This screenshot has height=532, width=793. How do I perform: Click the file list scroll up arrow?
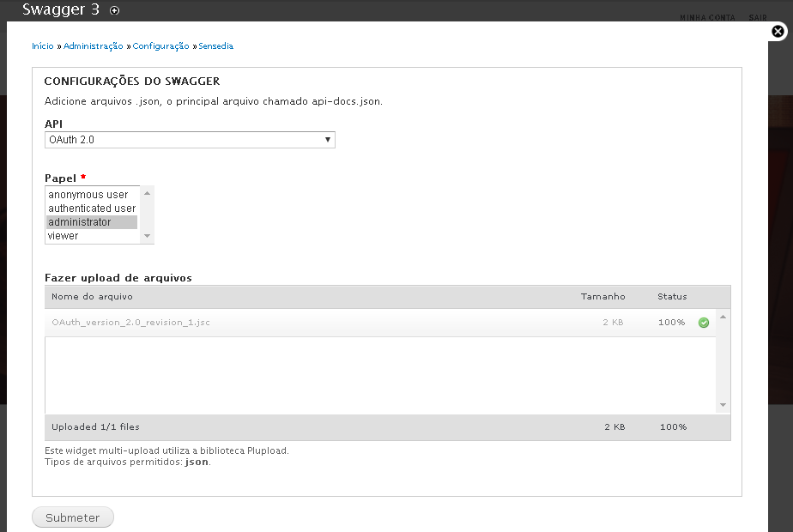click(723, 317)
